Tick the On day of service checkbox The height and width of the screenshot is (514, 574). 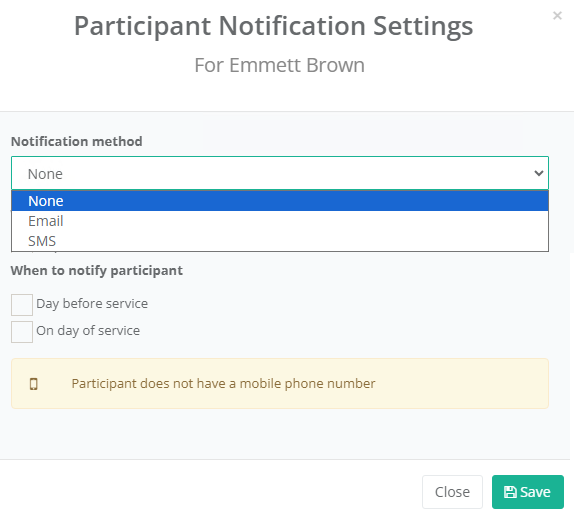click(22, 332)
